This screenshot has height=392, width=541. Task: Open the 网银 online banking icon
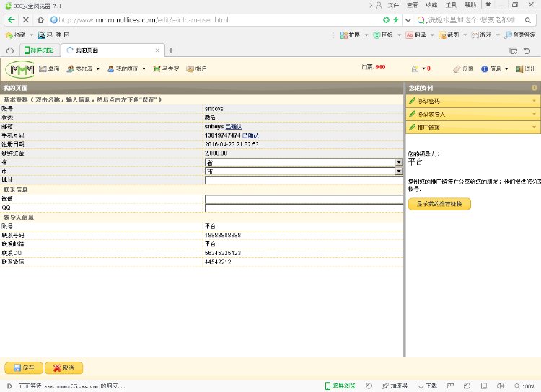pos(383,35)
